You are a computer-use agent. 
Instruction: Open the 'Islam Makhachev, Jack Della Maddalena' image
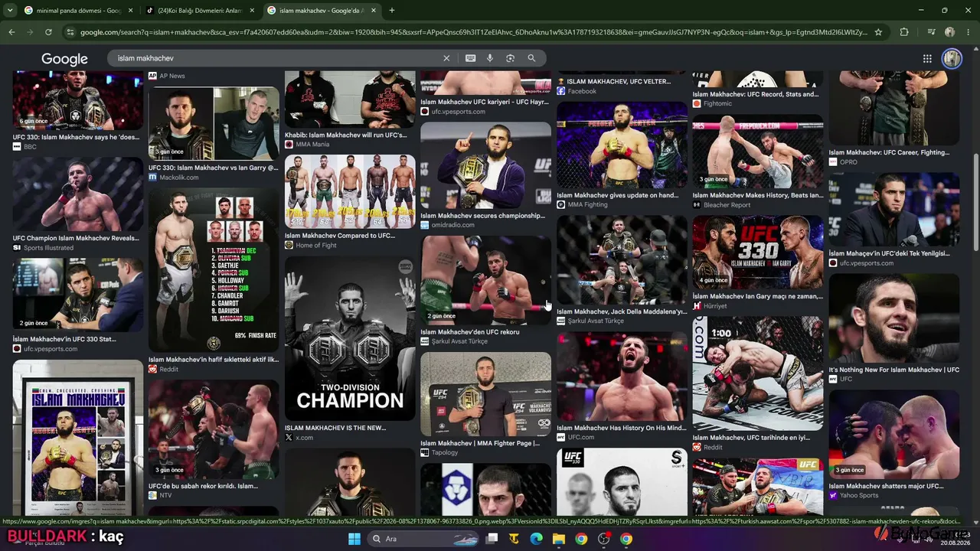622,259
